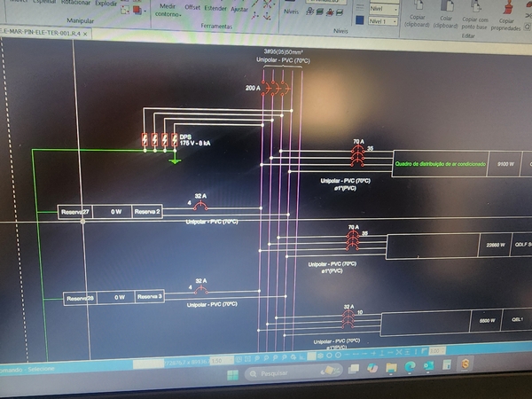Click the Medir contorno tool
This screenshot has width=532, height=399.
point(167,7)
